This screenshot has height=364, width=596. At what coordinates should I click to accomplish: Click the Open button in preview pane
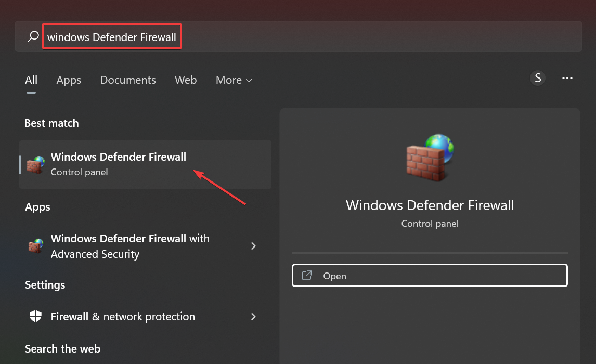point(430,276)
